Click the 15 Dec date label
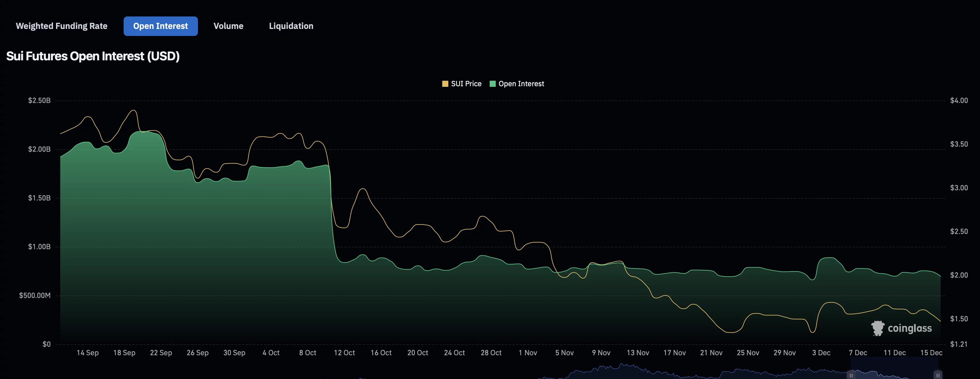 931,353
